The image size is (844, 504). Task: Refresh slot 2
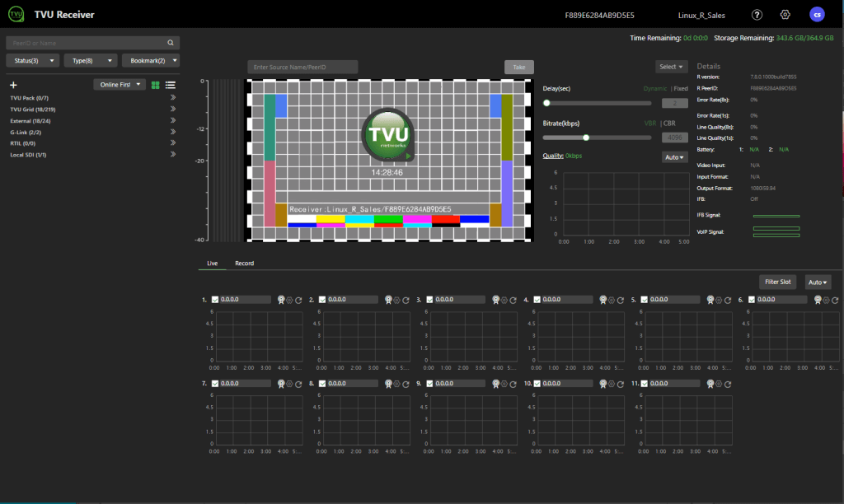[406, 300]
